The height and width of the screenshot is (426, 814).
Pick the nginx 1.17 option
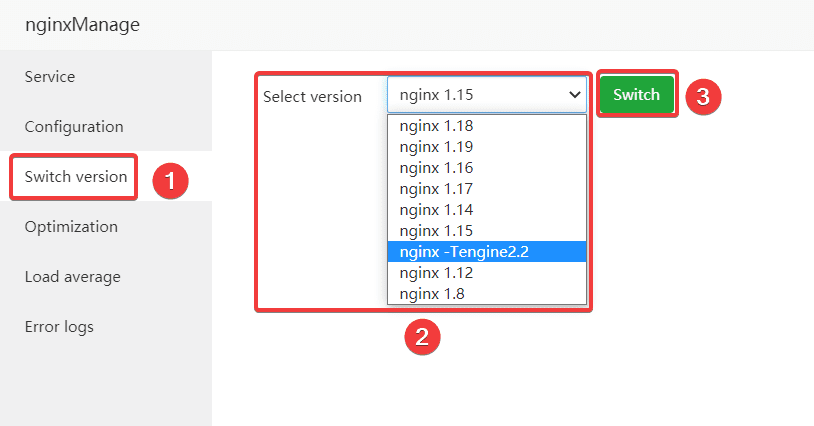pyautogui.click(x=436, y=189)
